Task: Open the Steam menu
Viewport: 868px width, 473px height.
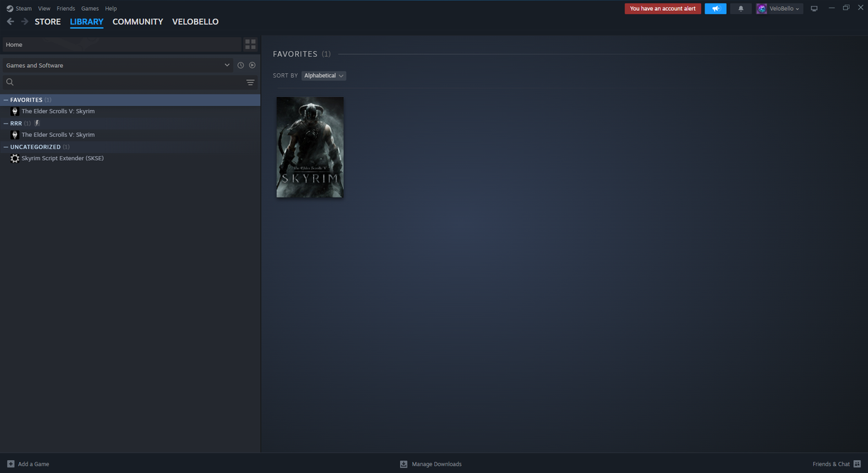Action: coord(24,9)
